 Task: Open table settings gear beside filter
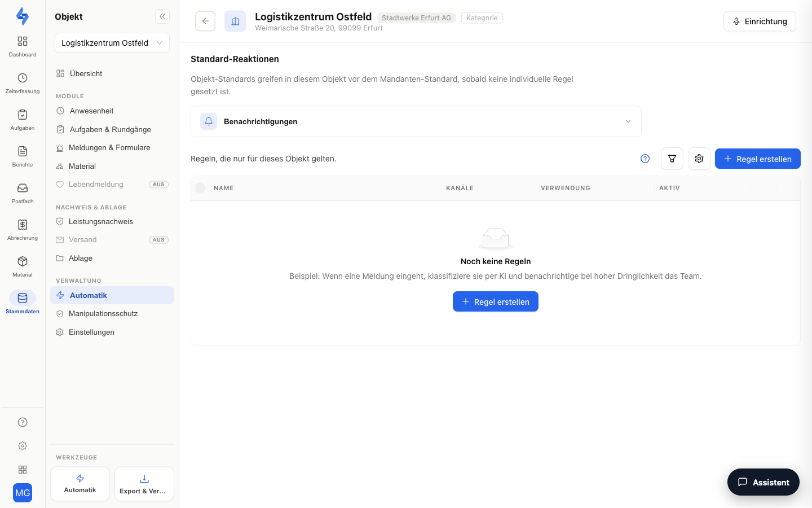pyautogui.click(x=699, y=159)
